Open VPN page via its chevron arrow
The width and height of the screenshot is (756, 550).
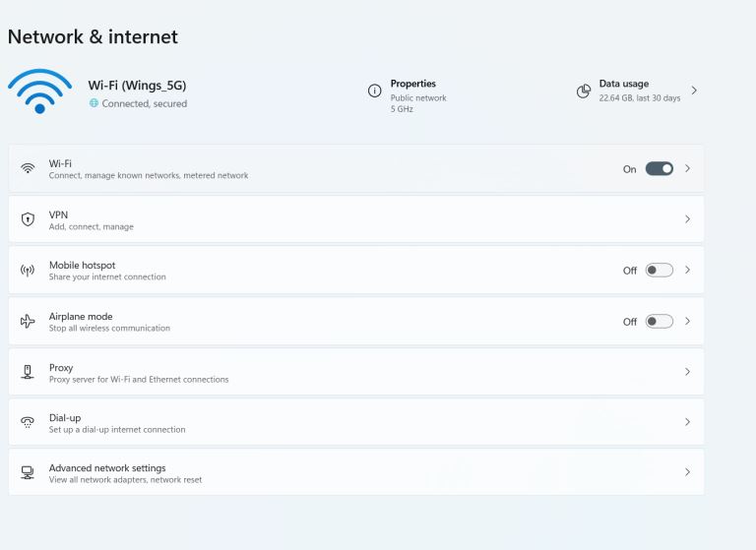point(687,219)
